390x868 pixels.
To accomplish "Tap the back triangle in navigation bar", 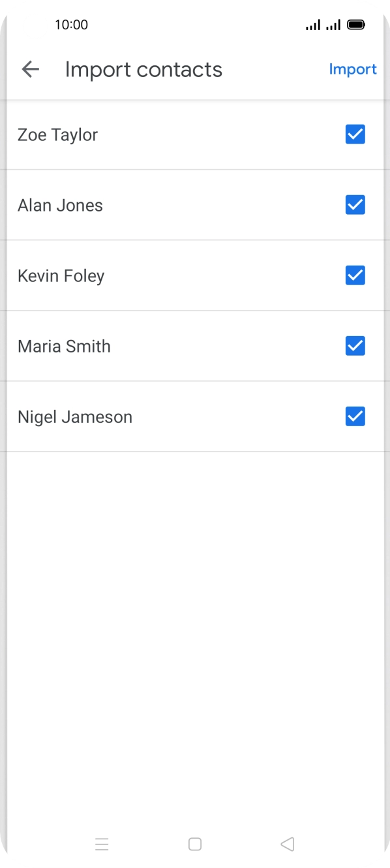I will coord(288,844).
